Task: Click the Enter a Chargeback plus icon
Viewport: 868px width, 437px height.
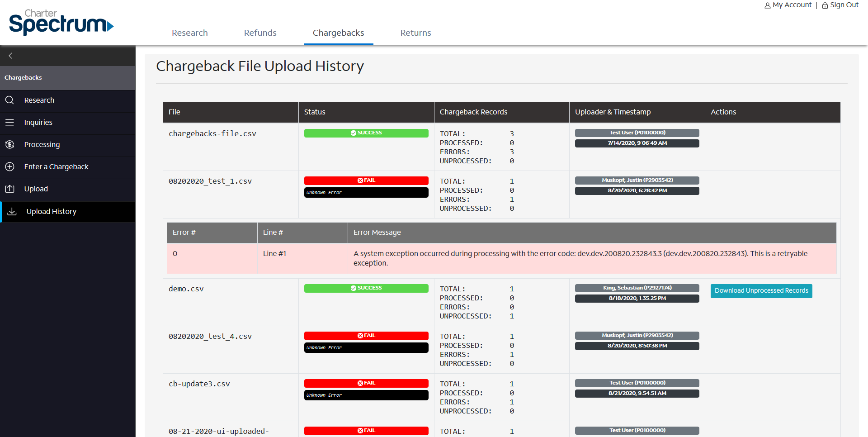Action: coord(9,166)
